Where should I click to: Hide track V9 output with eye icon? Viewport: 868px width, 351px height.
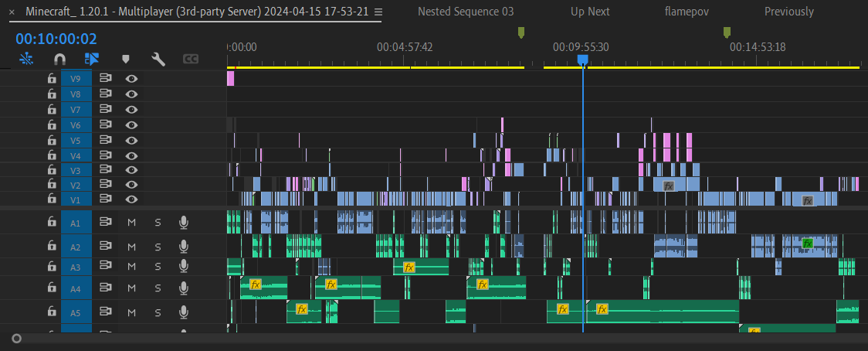pyautogui.click(x=131, y=79)
